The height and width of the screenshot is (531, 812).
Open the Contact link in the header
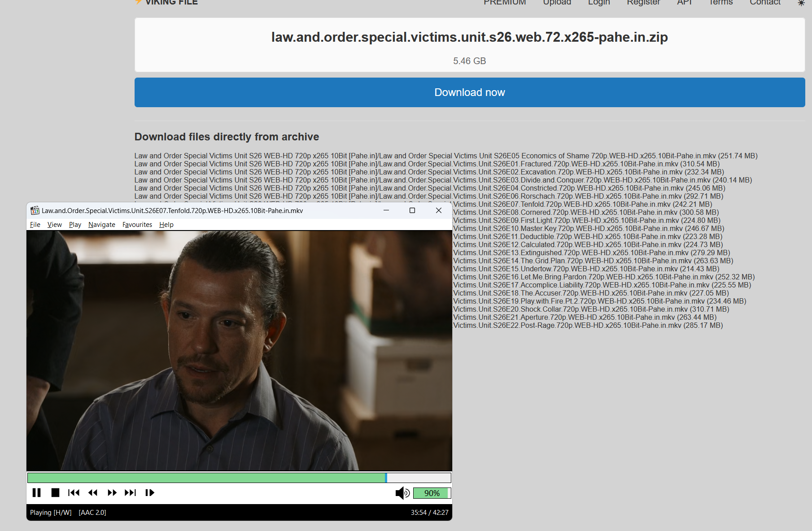coord(765,2)
